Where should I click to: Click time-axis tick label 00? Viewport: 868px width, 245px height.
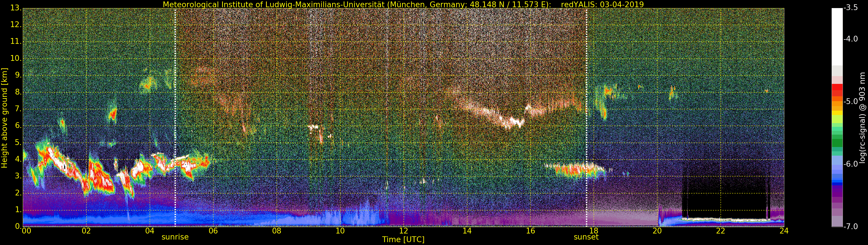pyautogui.click(x=26, y=231)
